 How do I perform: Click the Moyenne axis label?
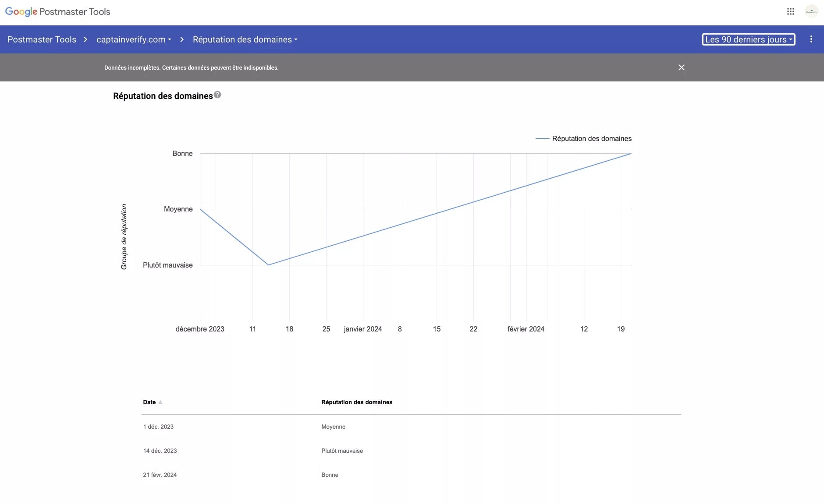pyautogui.click(x=178, y=209)
